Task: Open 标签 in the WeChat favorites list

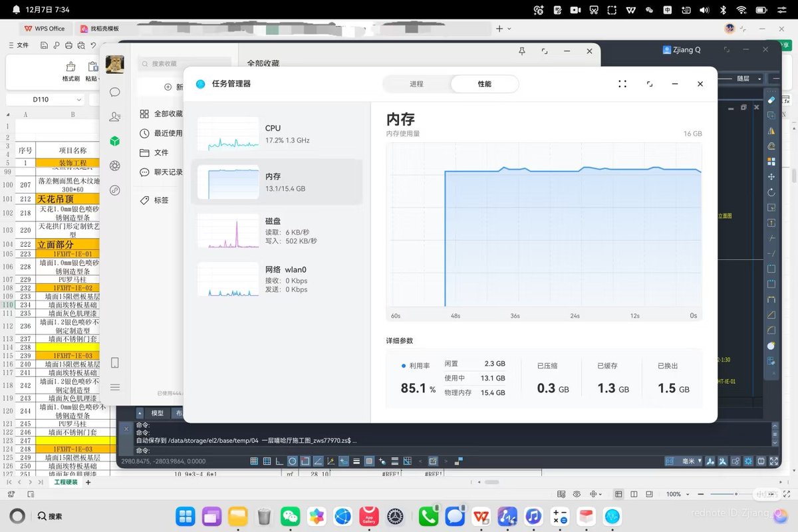Action: (154, 200)
